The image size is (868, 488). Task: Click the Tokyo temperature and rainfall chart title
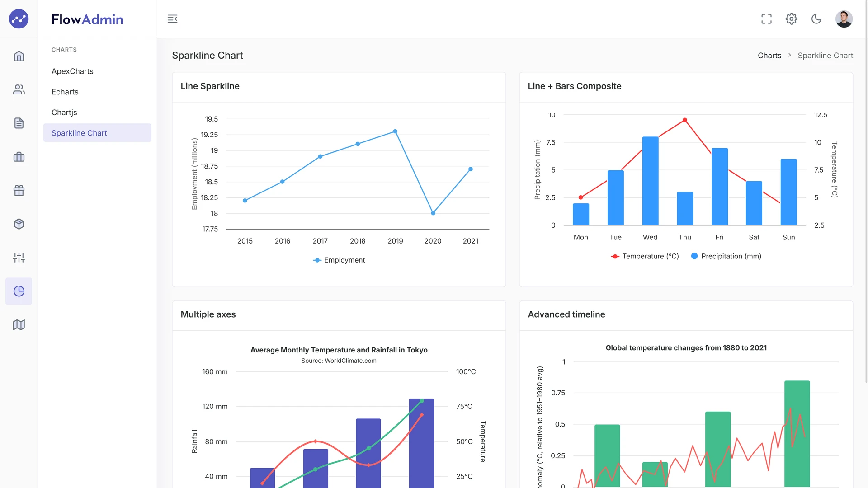(339, 350)
